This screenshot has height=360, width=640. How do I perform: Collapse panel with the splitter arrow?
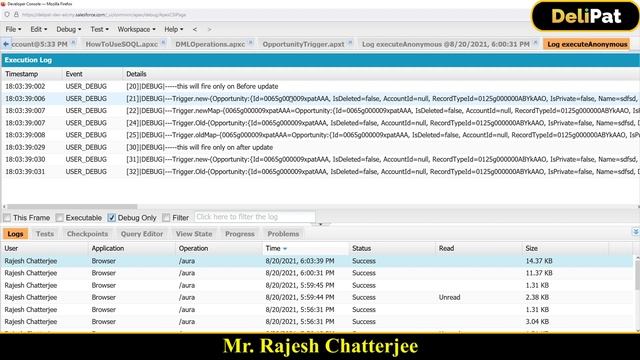[x=320, y=224]
